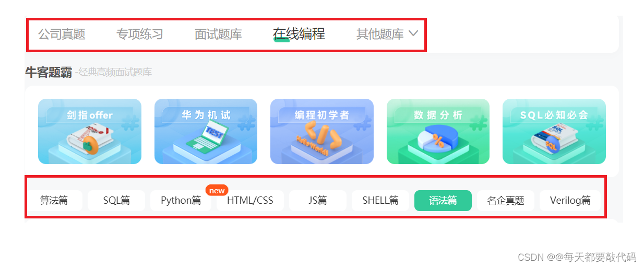Select the 算法篇 category chip
Viewport: 644px width, 267px height.
tap(54, 200)
